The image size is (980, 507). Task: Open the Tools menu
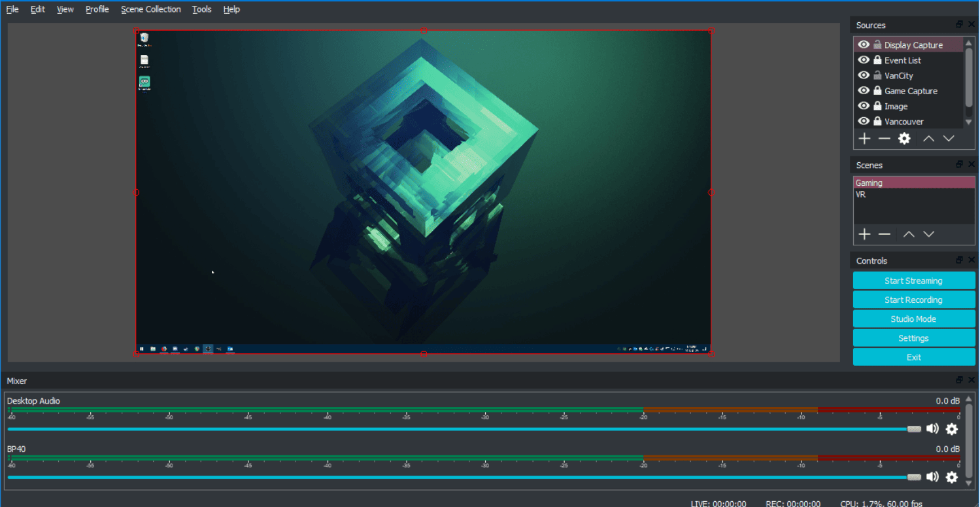(201, 9)
